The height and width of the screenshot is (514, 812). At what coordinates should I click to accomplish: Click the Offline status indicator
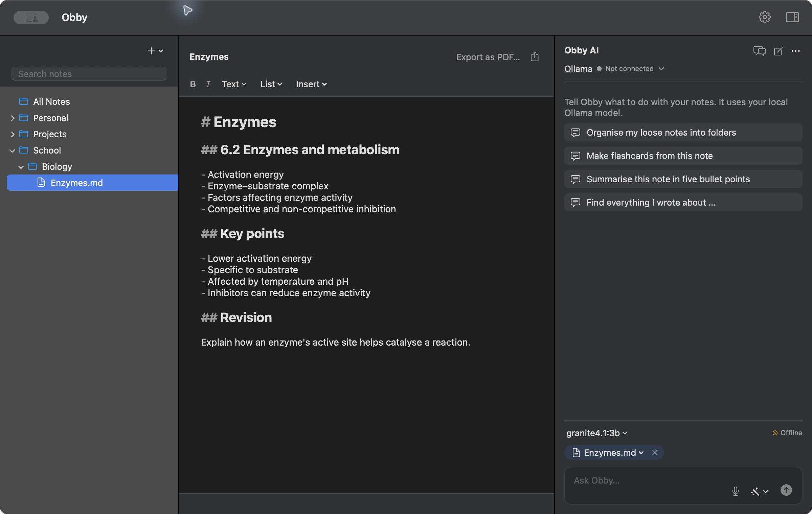point(787,433)
